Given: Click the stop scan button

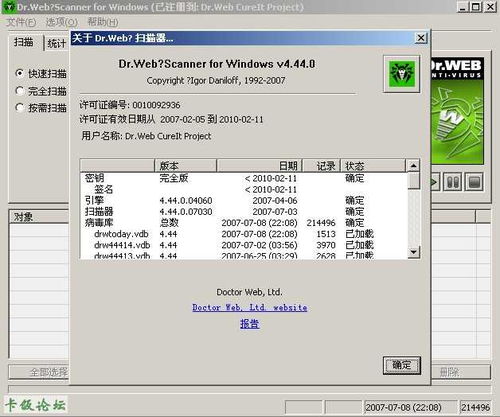Looking at the screenshot, I should click(474, 182).
